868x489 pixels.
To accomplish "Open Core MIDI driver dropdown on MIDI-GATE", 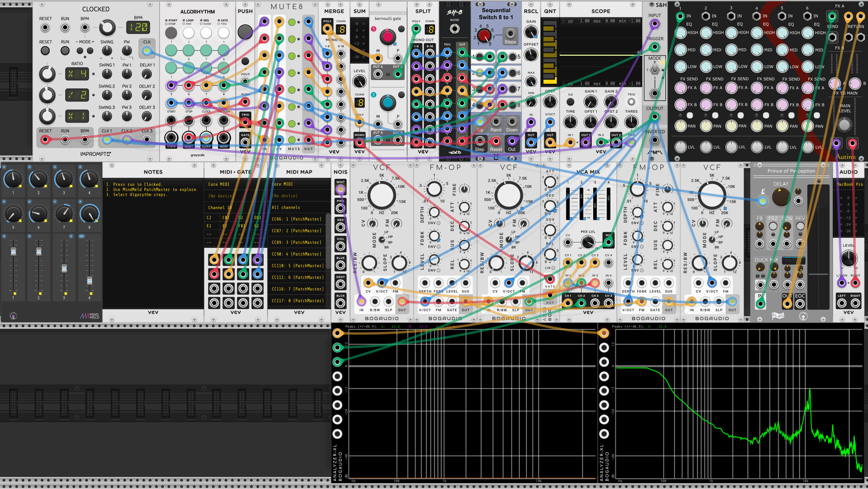I will pyautogui.click(x=236, y=184).
